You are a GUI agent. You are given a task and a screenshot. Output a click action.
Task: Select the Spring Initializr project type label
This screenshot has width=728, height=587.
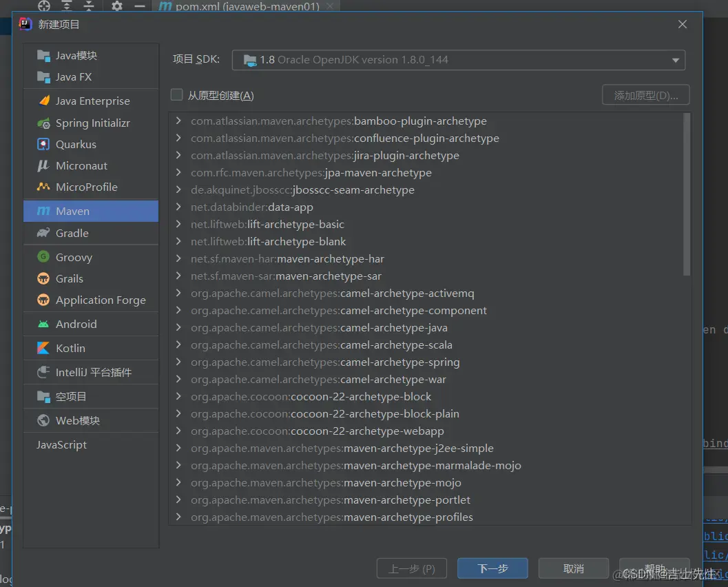[x=93, y=123]
